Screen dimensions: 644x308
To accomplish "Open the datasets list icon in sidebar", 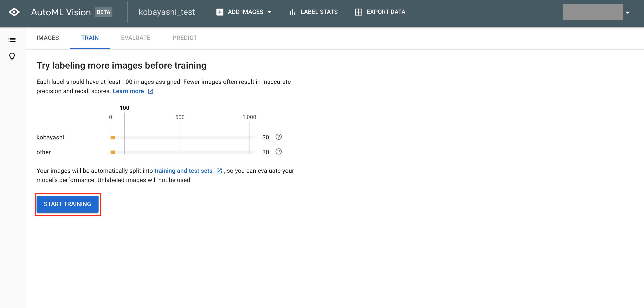I will coord(12,40).
